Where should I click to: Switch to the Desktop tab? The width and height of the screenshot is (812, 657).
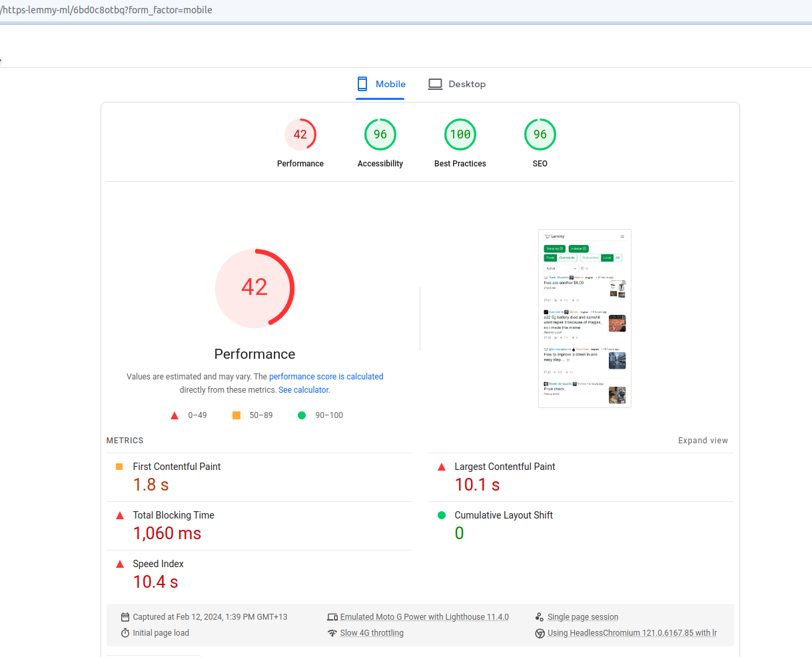(x=457, y=85)
